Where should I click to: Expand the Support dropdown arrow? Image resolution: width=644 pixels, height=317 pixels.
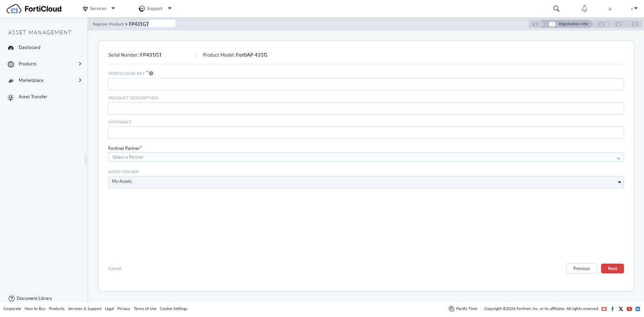[170, 9]
